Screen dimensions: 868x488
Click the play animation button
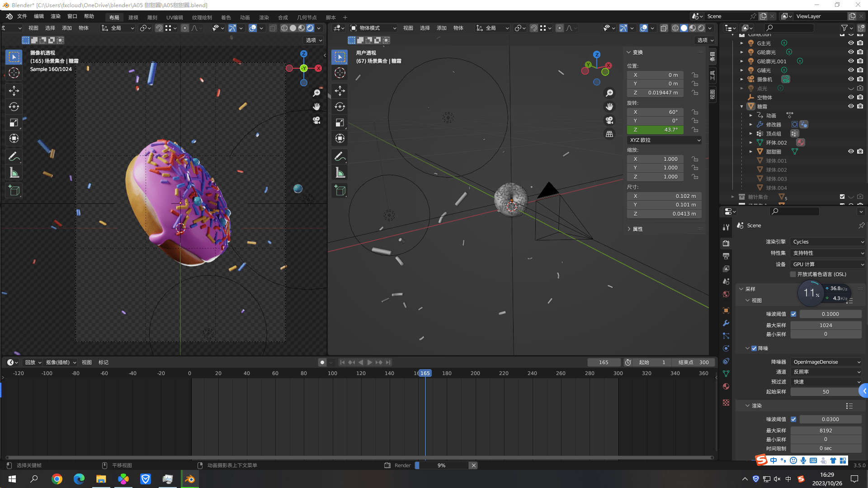(370, 362)
